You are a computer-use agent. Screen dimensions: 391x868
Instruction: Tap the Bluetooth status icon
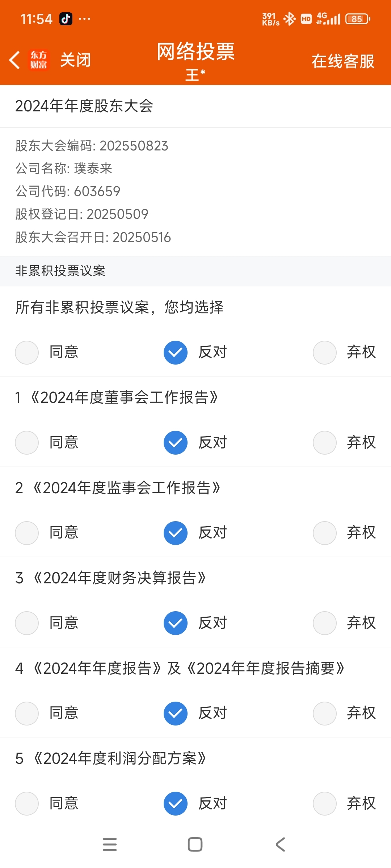click(290, 19)
